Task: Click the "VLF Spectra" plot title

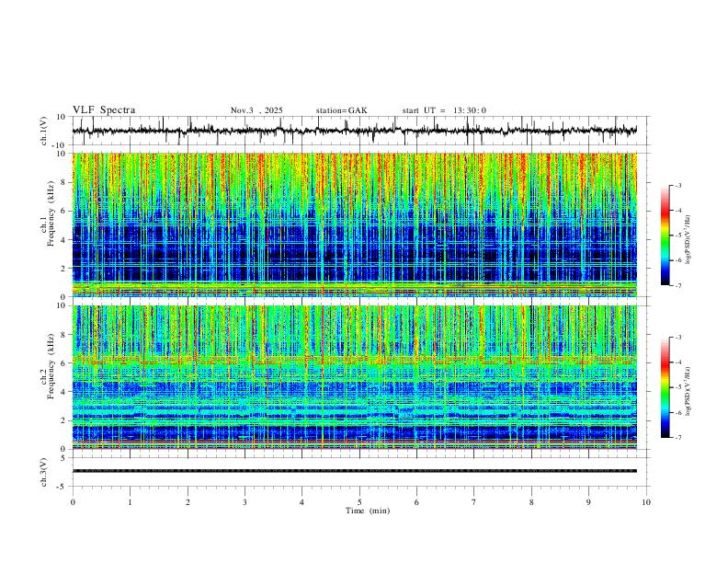Action: (104, 110)
